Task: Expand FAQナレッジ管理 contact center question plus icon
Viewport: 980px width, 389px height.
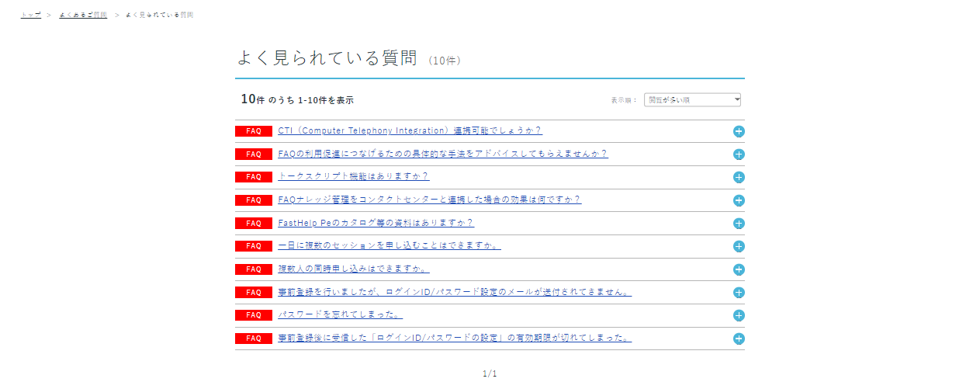Action: tap(739, 200)
